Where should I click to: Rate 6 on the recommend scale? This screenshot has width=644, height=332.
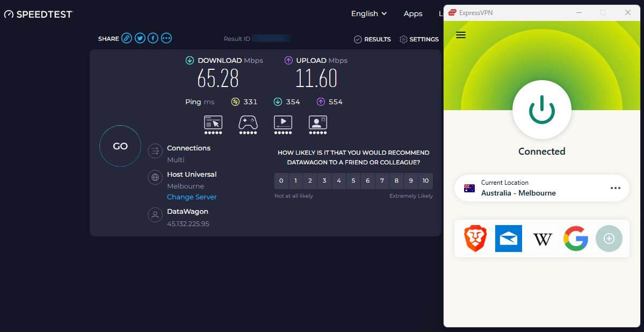[x=367, y=181]
